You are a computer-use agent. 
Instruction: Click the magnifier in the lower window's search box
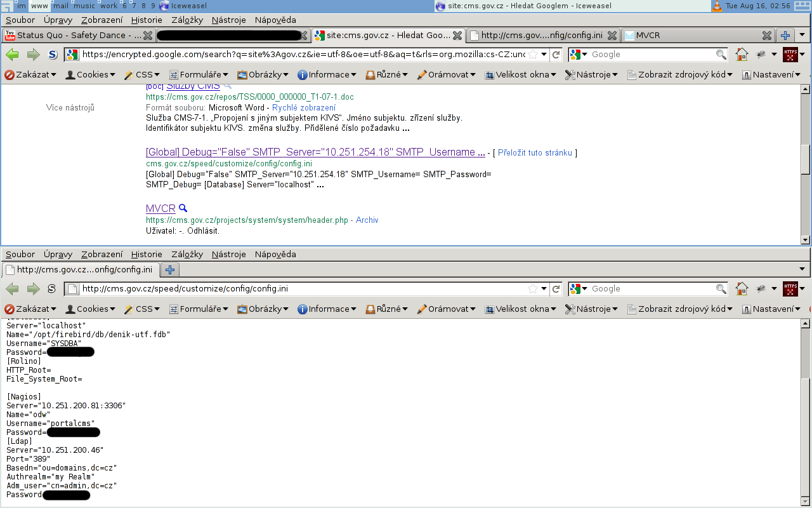point(721,289)
